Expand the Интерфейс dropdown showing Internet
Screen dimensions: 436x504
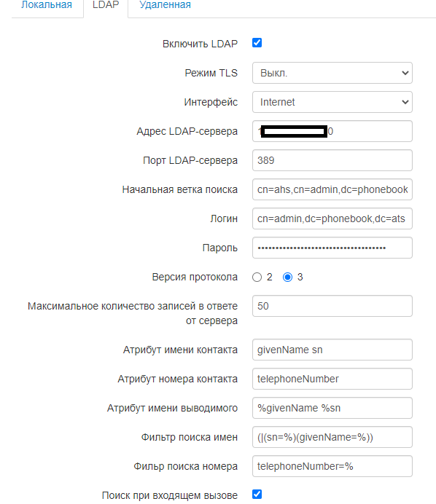coord(332,102)
